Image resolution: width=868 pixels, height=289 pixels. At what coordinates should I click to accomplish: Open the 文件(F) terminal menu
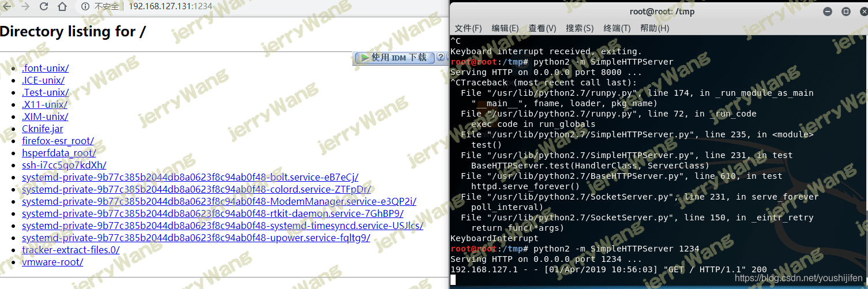pos(468,28)
